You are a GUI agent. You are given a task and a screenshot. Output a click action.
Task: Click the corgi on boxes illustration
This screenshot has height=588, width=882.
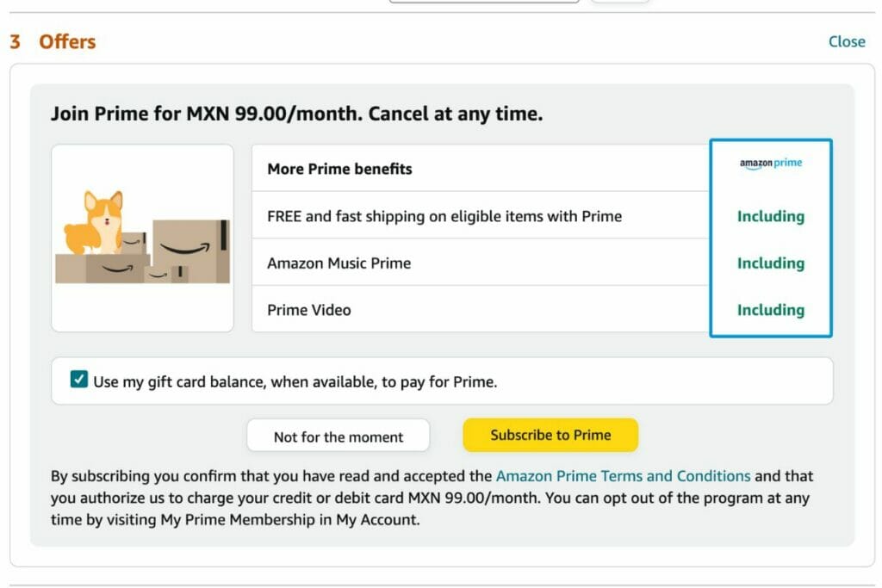click(x=142, y=238)
